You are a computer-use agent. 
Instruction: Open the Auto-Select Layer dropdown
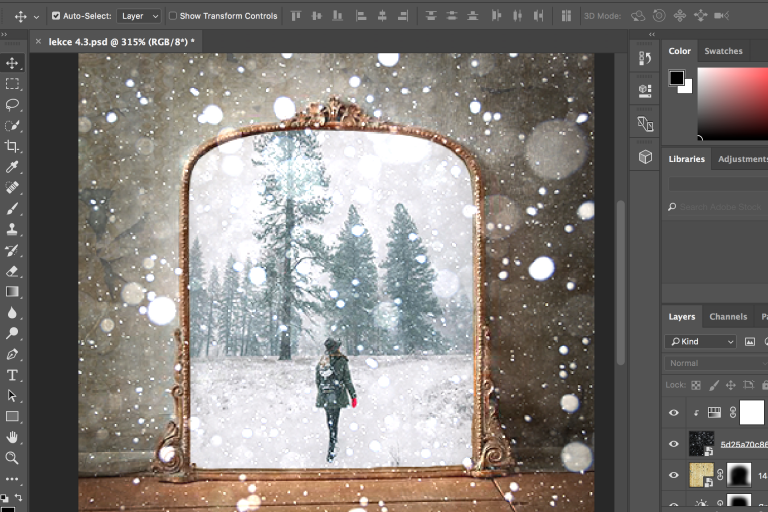pyautogui.click(x=138, y=16)
